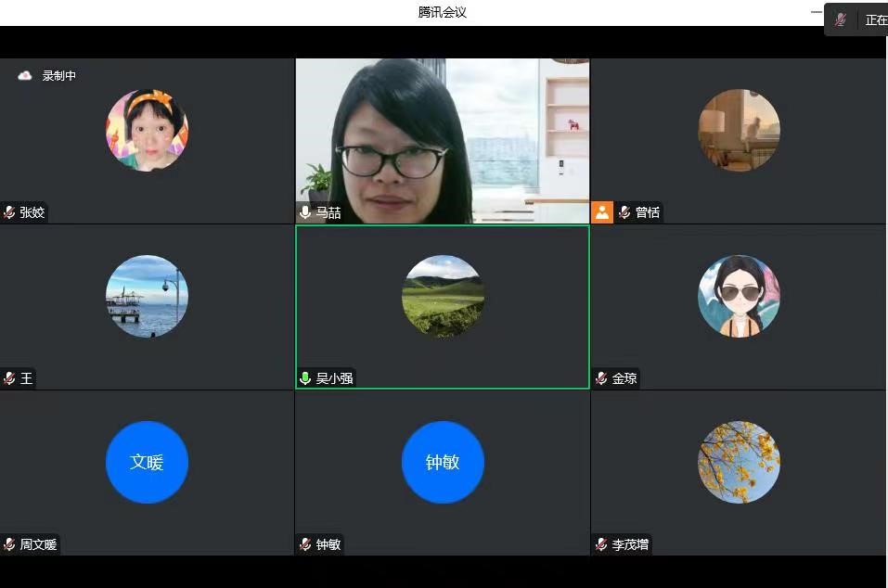This screenshot has height=588, width=888.
Task: Click the 录制中 recording status text
Action: click(59, 76)
